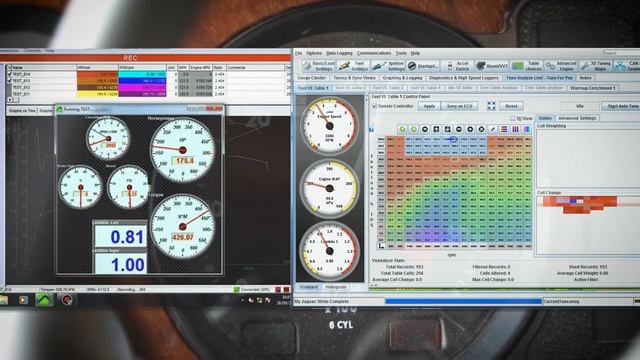Screen dimensions: 640x360
Task: Switch to the Advanced Settings tab
Action: 577,118
